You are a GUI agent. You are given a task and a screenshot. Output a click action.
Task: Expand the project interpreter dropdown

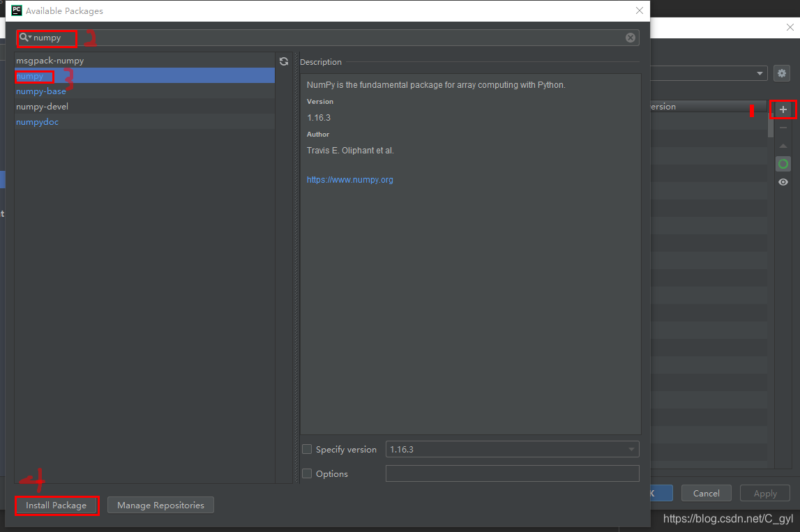760,73
